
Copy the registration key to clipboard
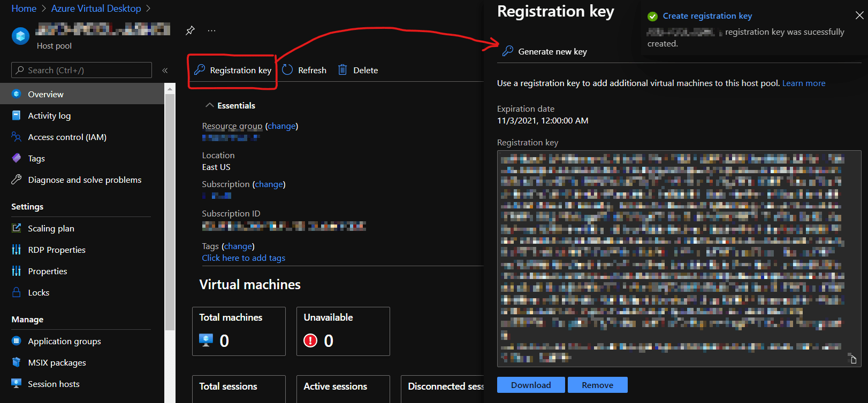tap(853, 359)
